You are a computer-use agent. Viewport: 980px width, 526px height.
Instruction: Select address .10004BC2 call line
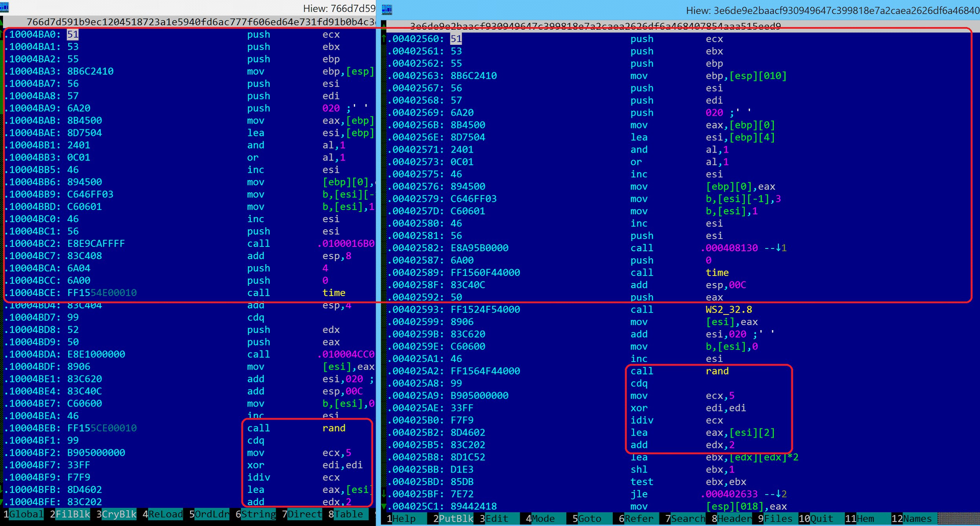pyautogui.click(x=189, y=244)
